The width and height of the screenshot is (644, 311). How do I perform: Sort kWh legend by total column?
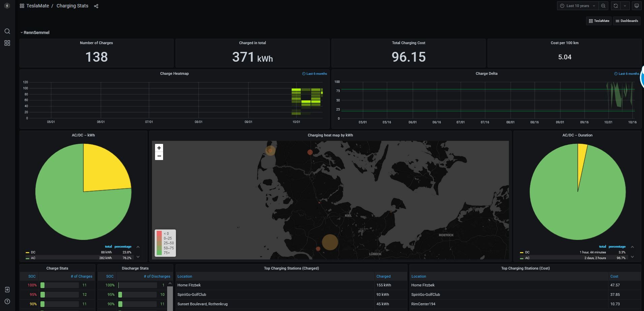point(108,247)
